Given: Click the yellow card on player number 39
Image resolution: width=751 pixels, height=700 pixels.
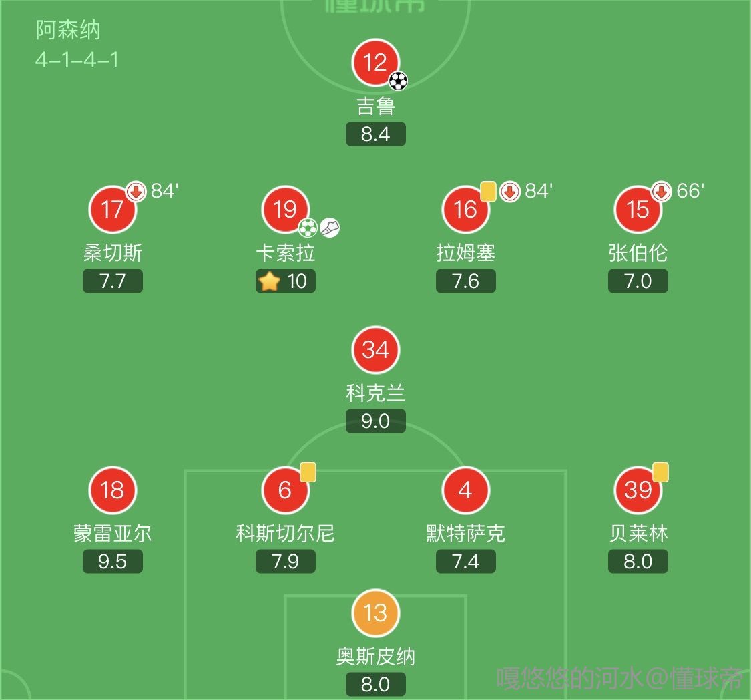Looking at the screenshot, I should click(x=660, y=472).
